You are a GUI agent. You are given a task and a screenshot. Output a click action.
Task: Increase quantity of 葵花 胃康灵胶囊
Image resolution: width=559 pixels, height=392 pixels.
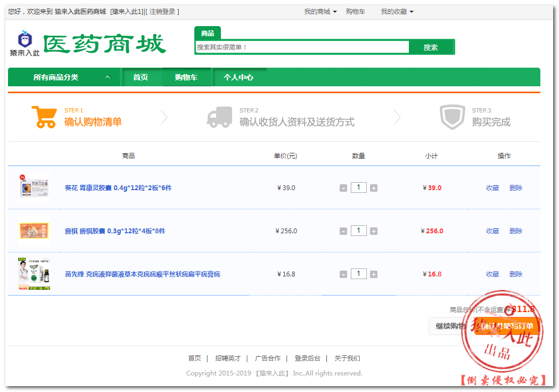coord(374,188)
